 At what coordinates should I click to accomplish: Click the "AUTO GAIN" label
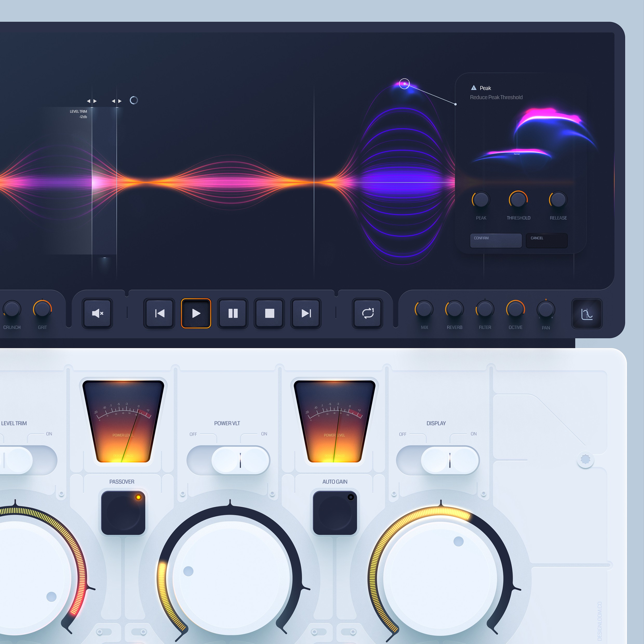335,482
